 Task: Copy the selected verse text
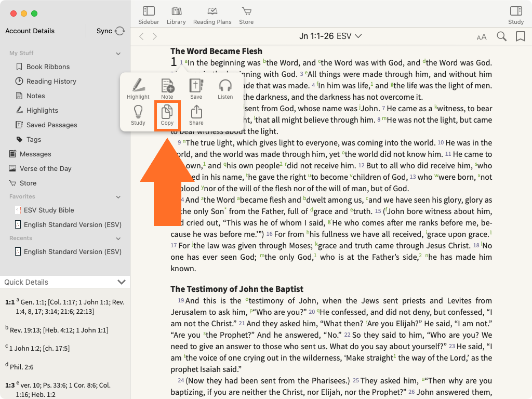point(167,115)
